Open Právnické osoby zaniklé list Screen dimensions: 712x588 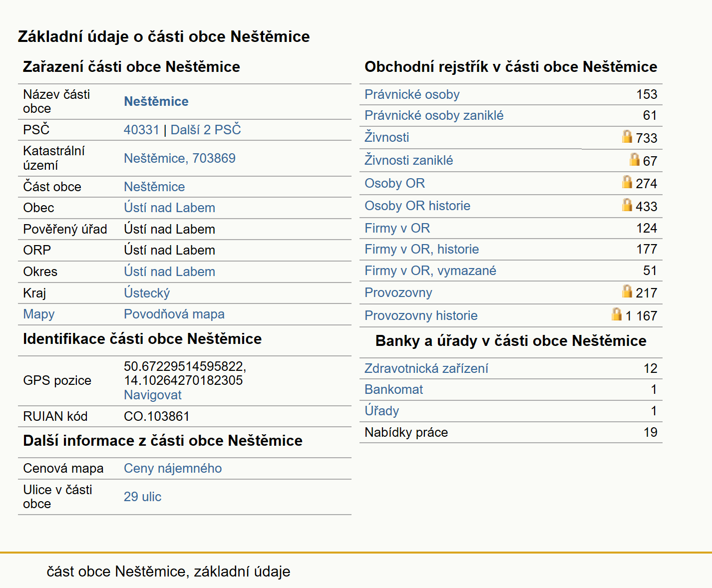434,115
